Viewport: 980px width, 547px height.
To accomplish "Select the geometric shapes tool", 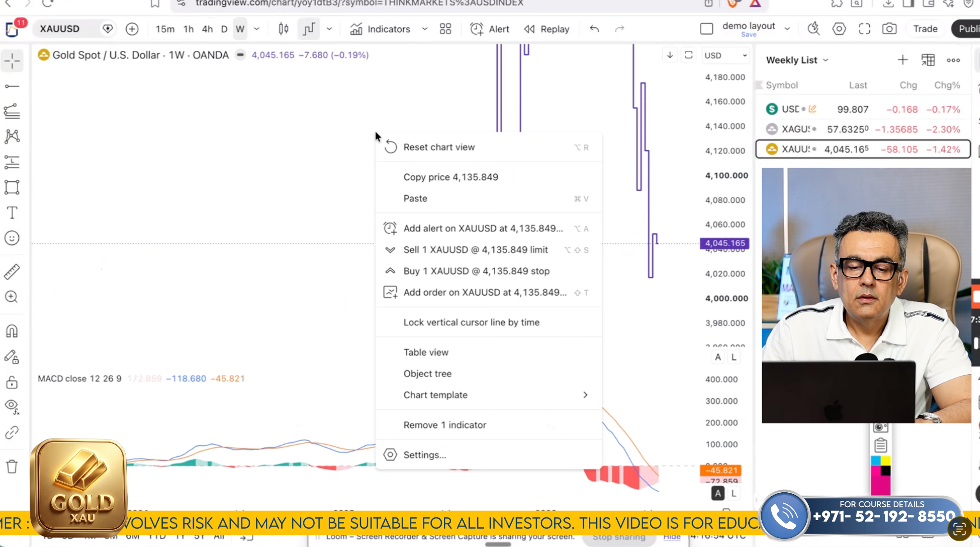I will click(12, 187).
